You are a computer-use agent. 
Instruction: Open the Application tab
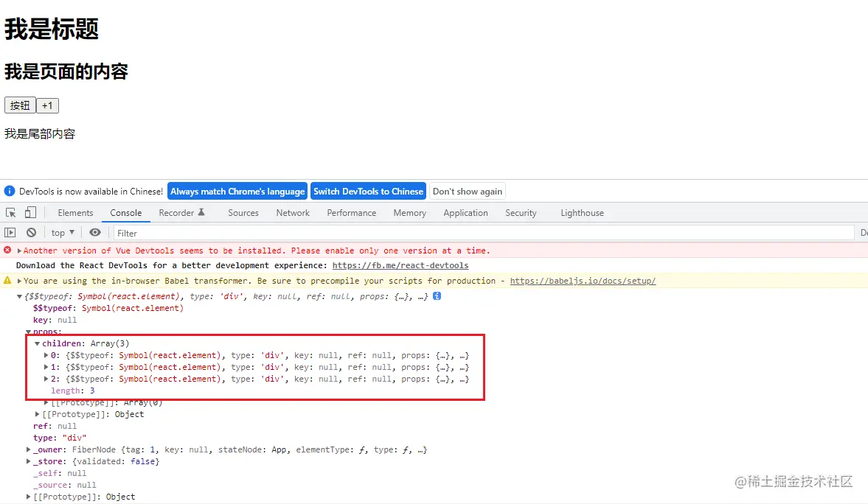(x=465, y=213)
